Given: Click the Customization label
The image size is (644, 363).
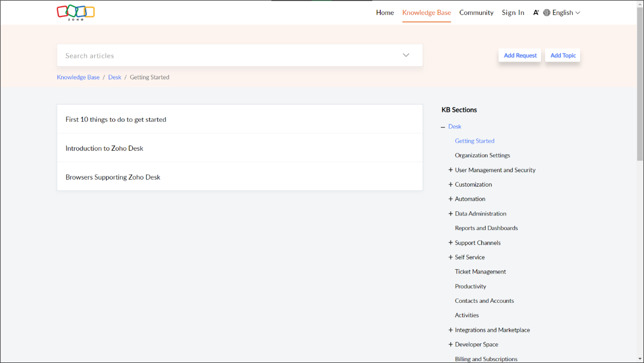Looking at the screenshot, I should (473, 184).
